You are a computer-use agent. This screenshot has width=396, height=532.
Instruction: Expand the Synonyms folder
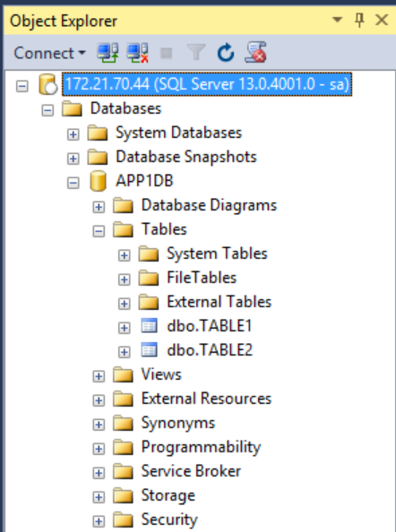99,425
